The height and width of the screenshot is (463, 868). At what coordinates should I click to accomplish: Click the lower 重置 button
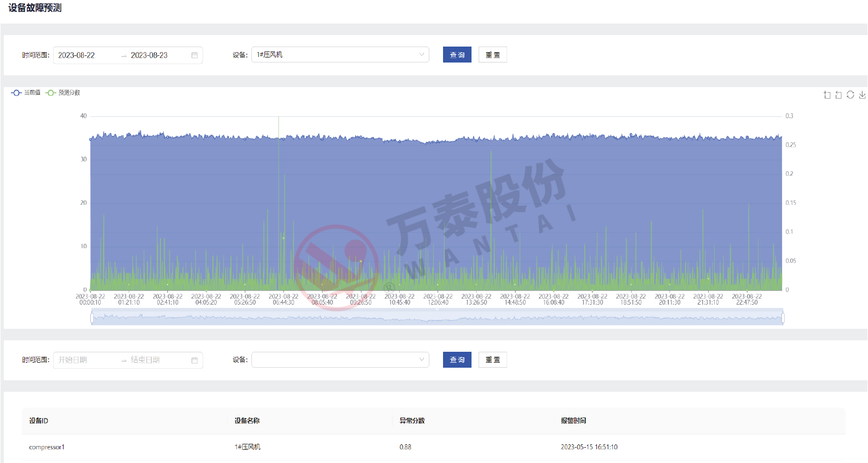[492, 360]
